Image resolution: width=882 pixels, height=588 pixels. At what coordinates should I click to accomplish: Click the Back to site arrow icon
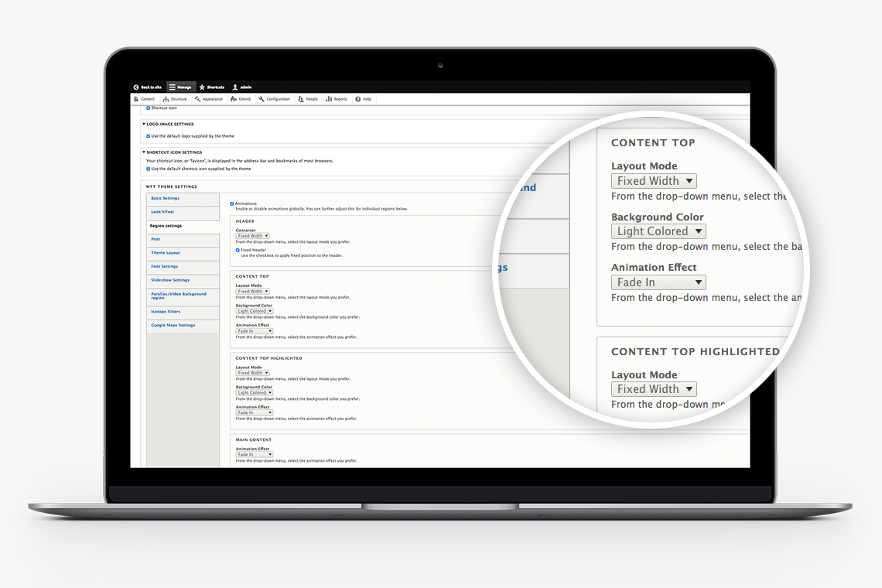(x=136, y=87)
